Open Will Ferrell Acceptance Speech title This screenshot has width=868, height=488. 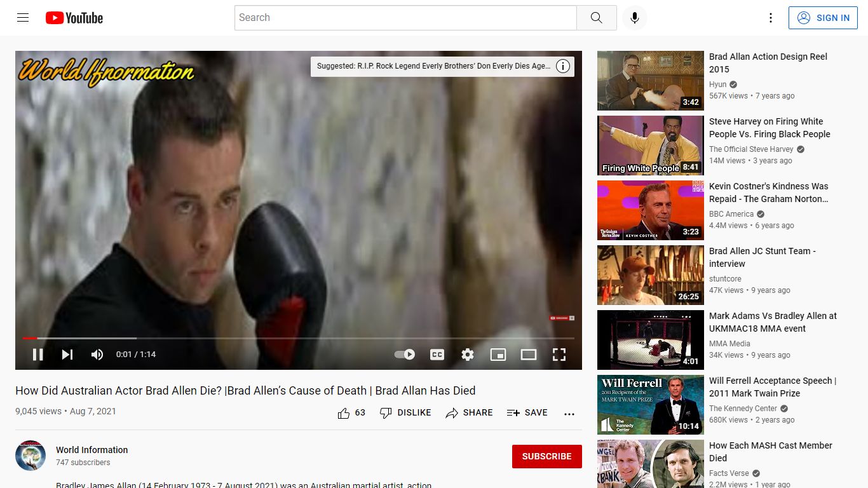[773, 387]
